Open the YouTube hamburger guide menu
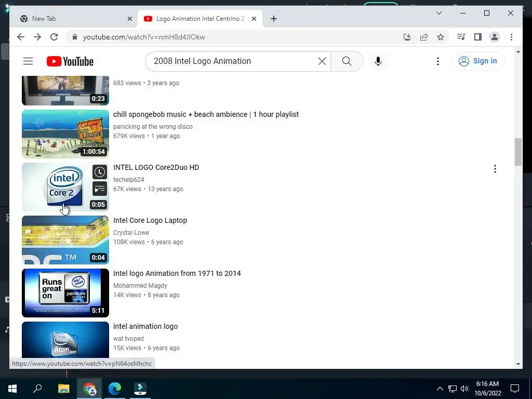 pos(28,61)
